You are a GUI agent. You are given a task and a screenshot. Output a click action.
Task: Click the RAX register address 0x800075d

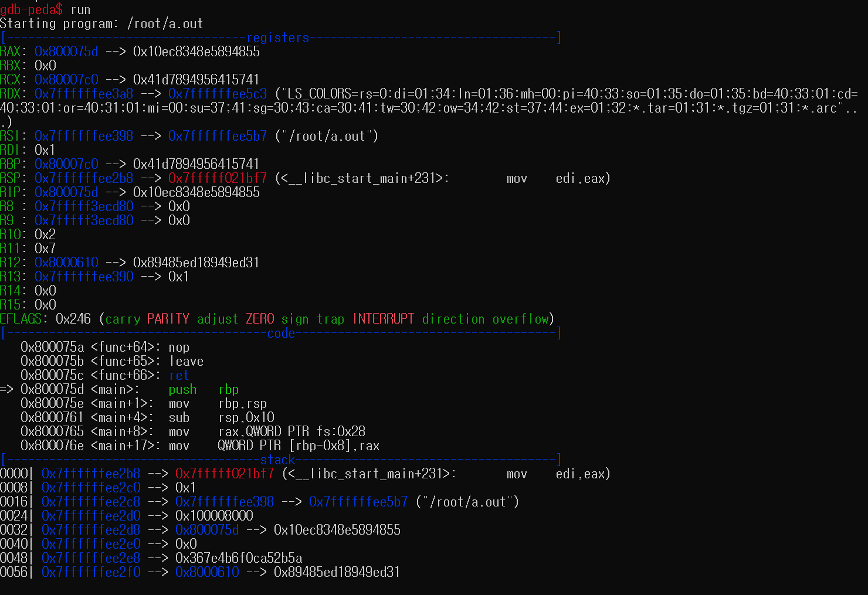(66, 52)
